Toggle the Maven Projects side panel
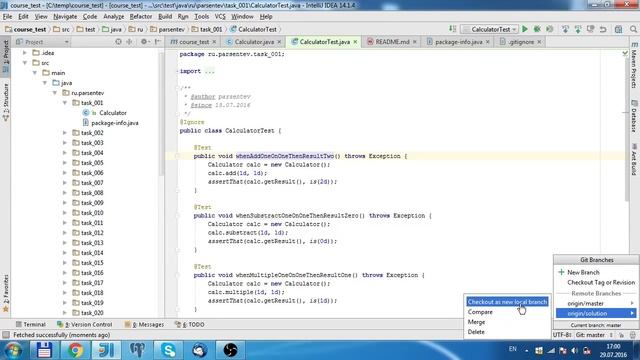 [x=634, y=64]
